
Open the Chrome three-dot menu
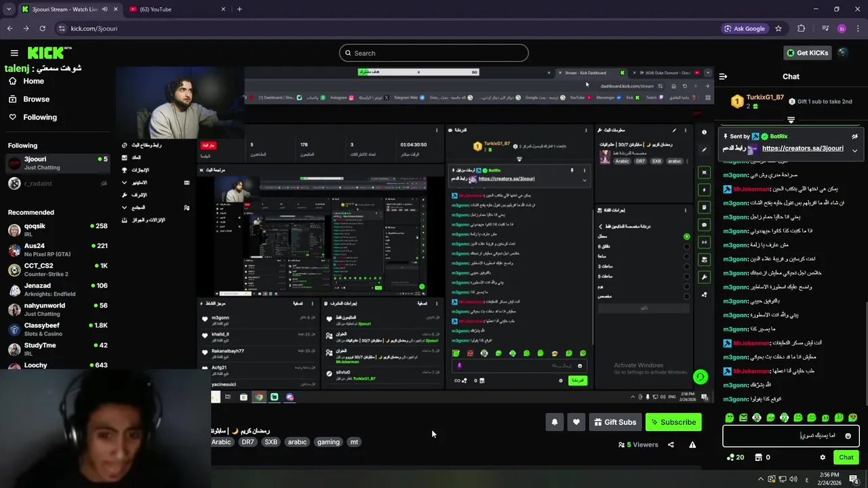(859, 28)
